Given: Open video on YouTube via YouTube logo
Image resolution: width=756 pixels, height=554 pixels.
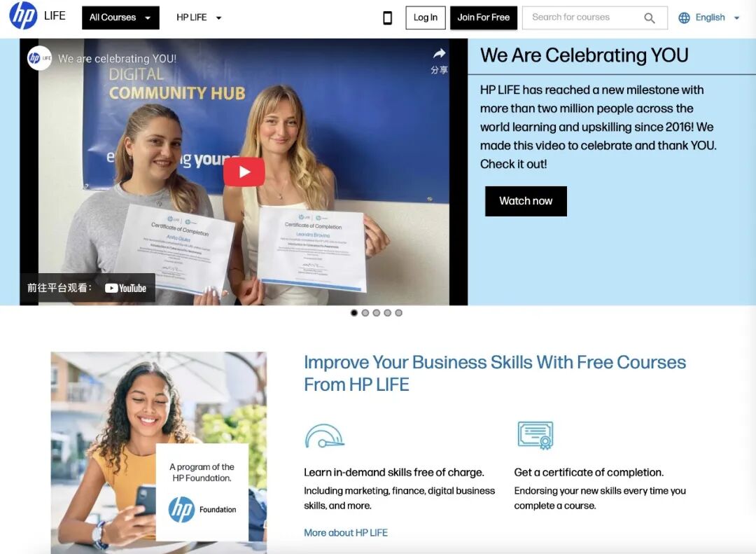Looking at the screenshot, I should pyautogui.click(x=125, y=288).
